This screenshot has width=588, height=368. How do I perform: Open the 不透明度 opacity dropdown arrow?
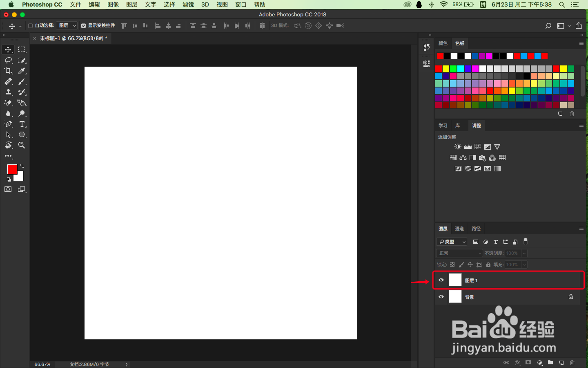524,253
